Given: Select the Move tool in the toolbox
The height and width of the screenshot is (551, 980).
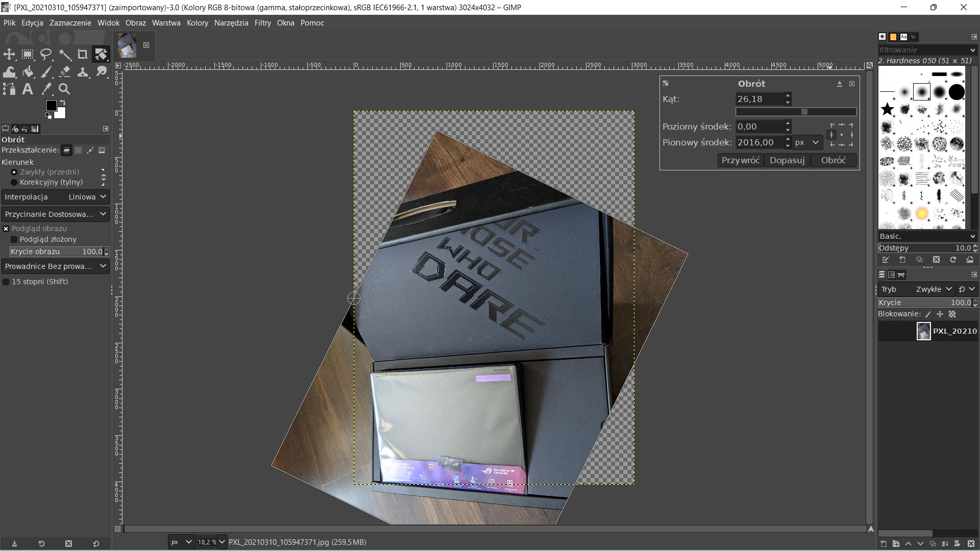Looking at the screenshot, I should [x=9, y=54].
